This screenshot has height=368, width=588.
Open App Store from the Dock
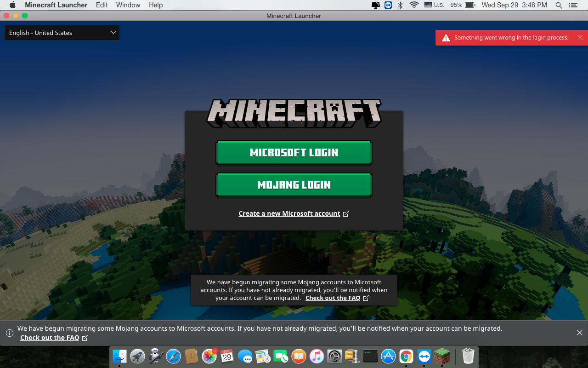tap(388, 356)
